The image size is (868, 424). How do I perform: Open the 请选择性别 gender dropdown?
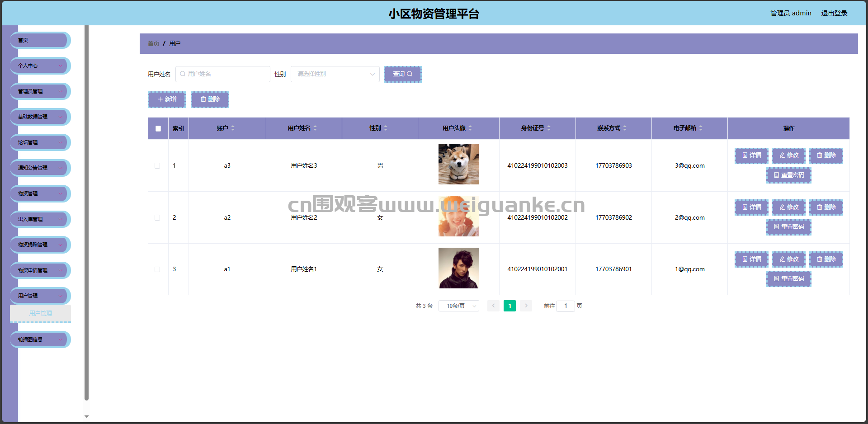(x=335, y=74)
